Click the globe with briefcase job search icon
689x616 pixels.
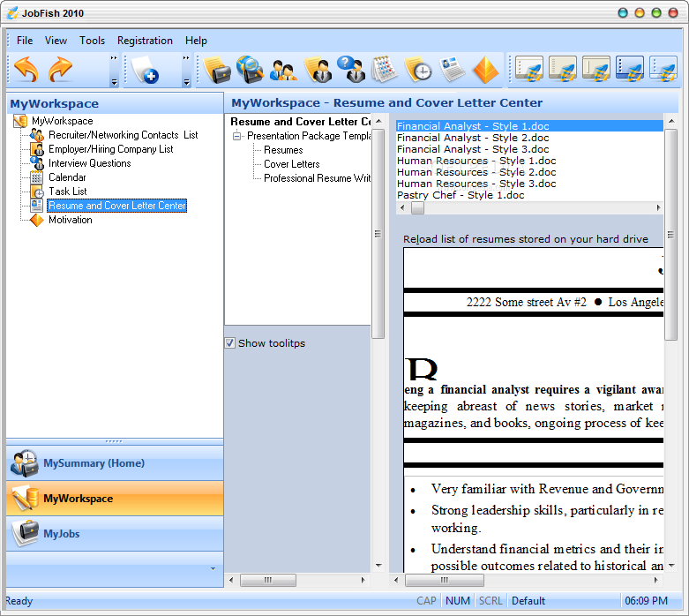pyautogui.click(x=251, y=70)
